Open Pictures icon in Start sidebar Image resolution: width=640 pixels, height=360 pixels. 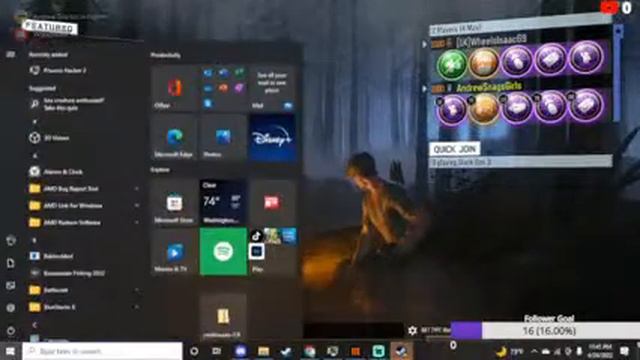click(11, 286)
